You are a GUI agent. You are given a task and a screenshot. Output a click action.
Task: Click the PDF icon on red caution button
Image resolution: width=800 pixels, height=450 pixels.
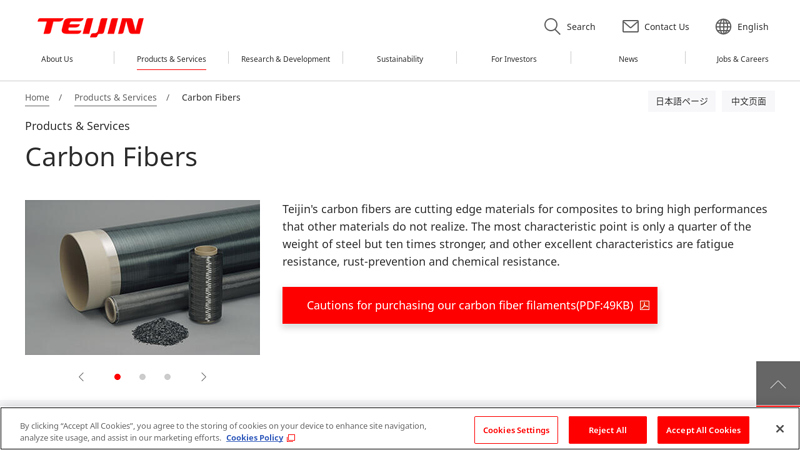(x=645, y=305)
